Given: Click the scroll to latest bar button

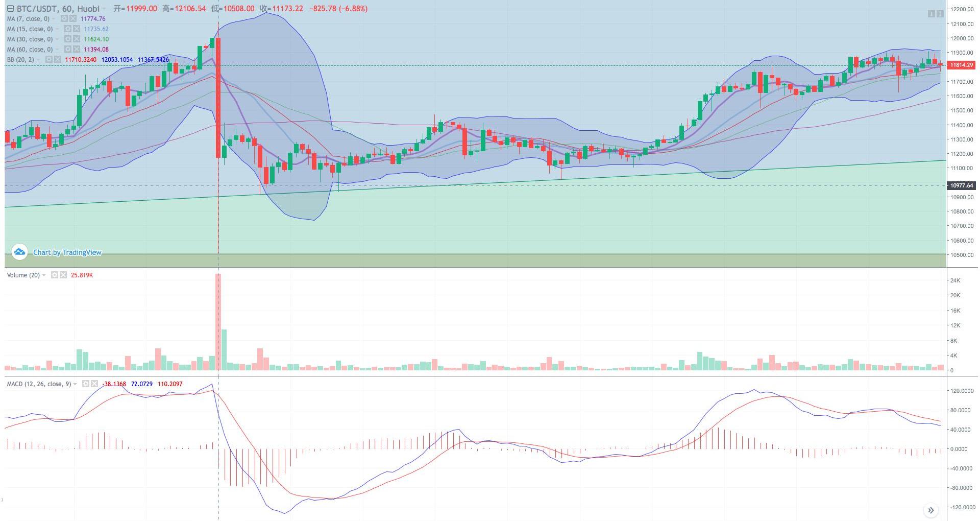Looking at the screenshot, I should [930, 510].
